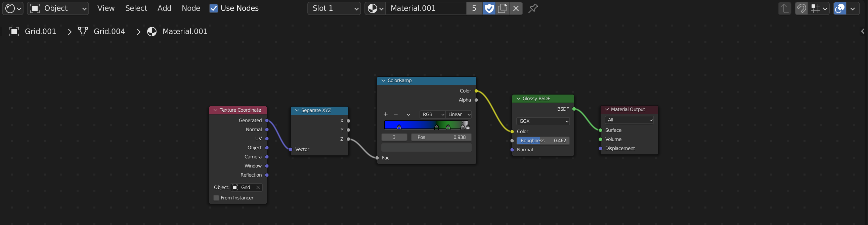The height and width of the screenshot is (225, 868).
Task: Click the new material duplicate icon
Action: (503, 8)
